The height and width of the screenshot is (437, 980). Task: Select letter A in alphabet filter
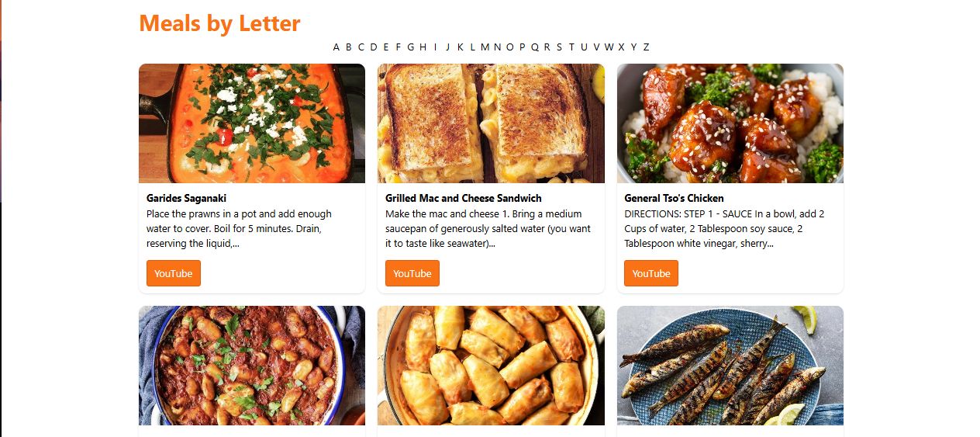pyautogui.click(x=336, y=47)
